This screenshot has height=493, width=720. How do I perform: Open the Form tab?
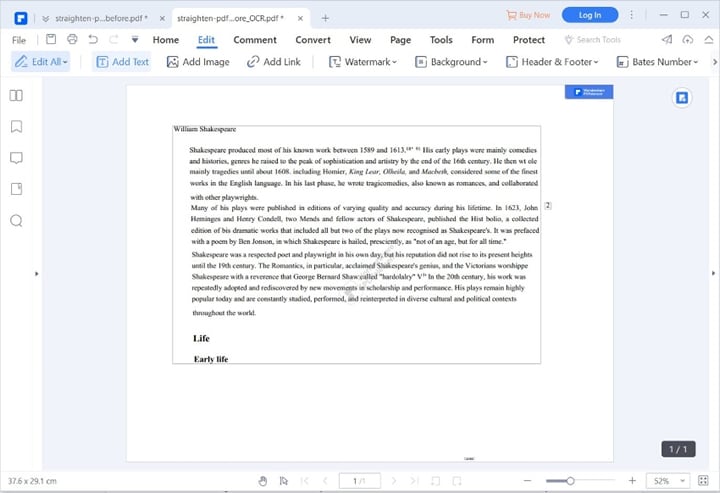483,40
